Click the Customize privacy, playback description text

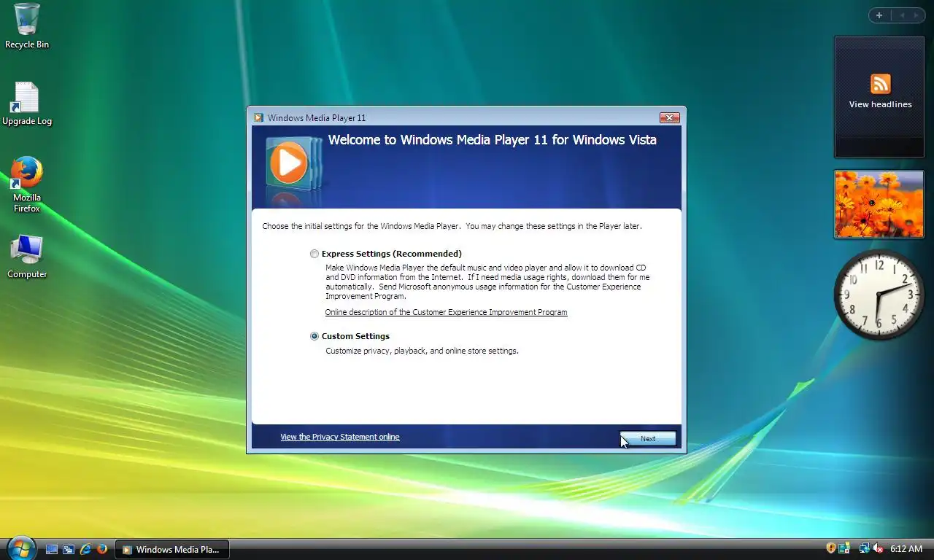[x=422, y=351]
